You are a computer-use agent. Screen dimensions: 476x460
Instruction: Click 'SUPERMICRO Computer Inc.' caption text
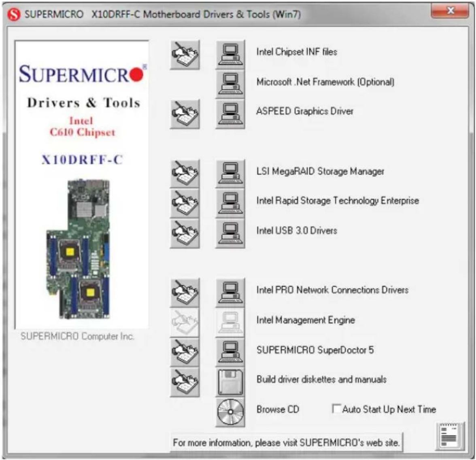77,336
